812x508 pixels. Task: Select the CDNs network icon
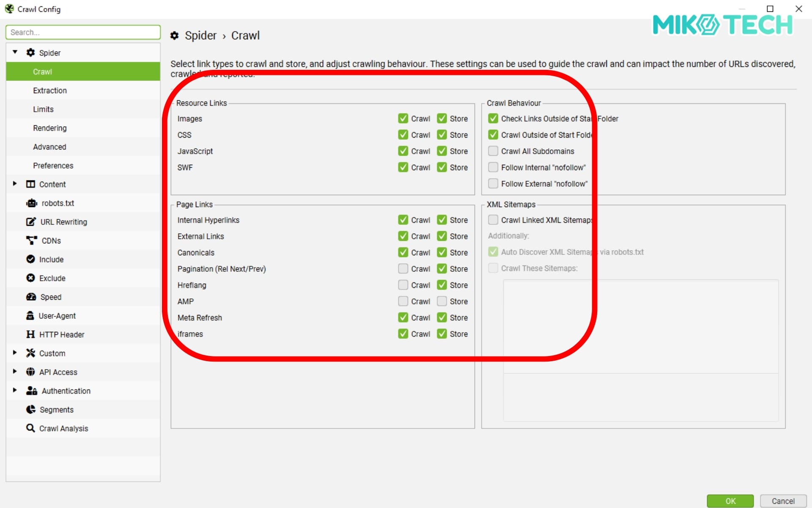31,240
